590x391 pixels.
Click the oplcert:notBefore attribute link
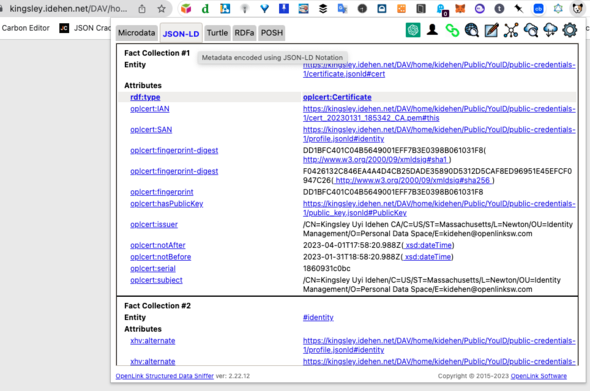point(161,257)
